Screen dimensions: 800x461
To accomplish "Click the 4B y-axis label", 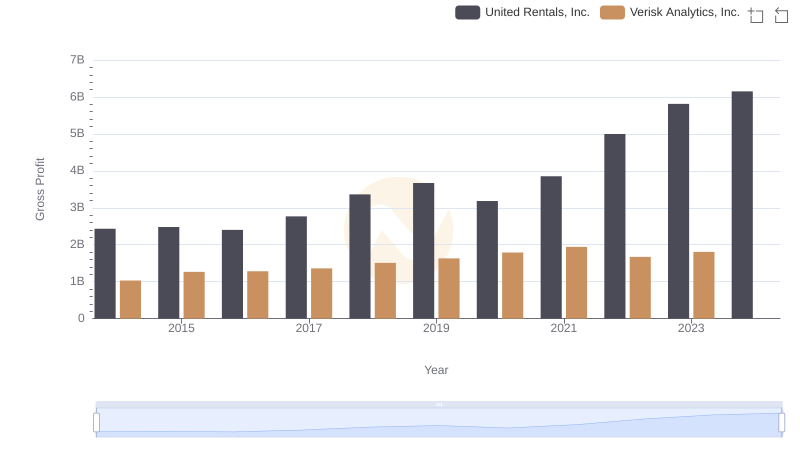I will pos(77,170).
